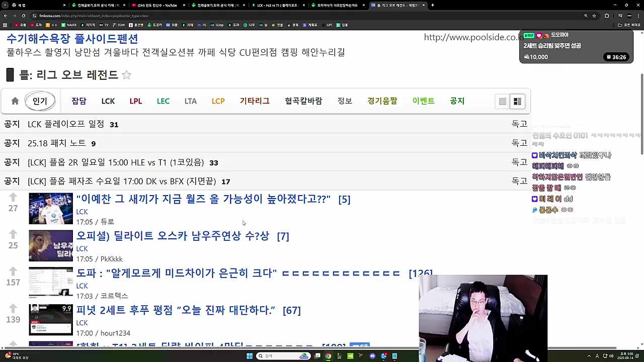The image size is (644, 362).
Task: Select 이벤트 category tab
Action: [424, 101]
